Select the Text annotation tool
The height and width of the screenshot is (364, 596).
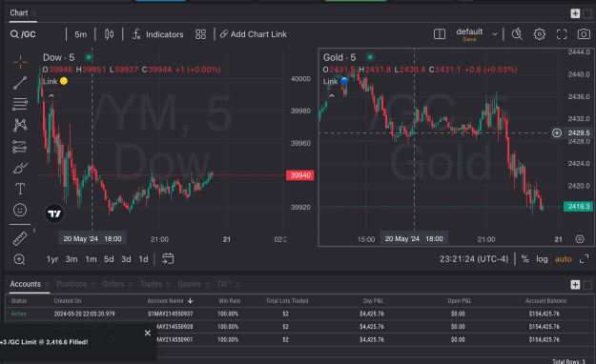20,189
